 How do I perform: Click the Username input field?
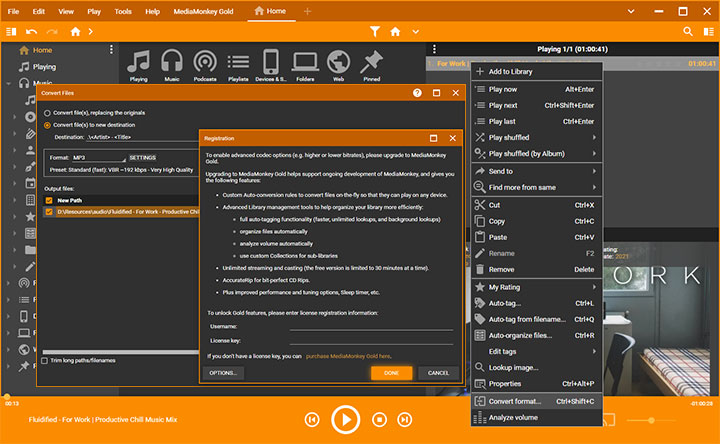point(370,326)
